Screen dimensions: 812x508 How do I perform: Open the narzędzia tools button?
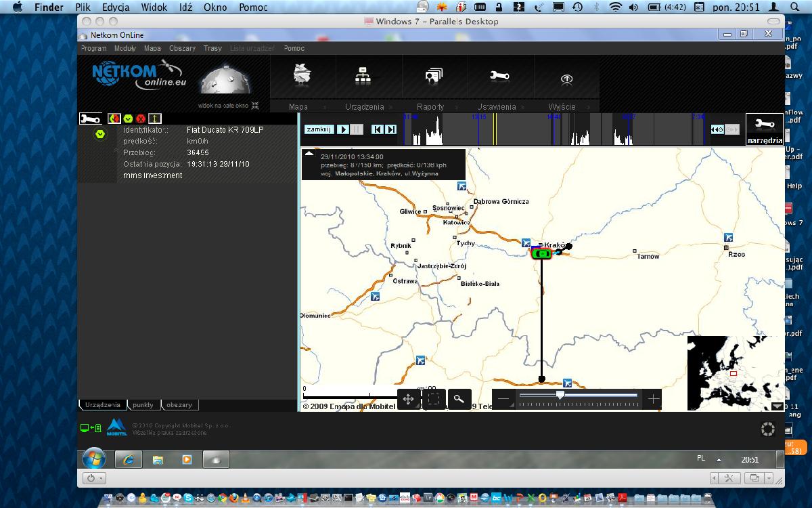764,128
